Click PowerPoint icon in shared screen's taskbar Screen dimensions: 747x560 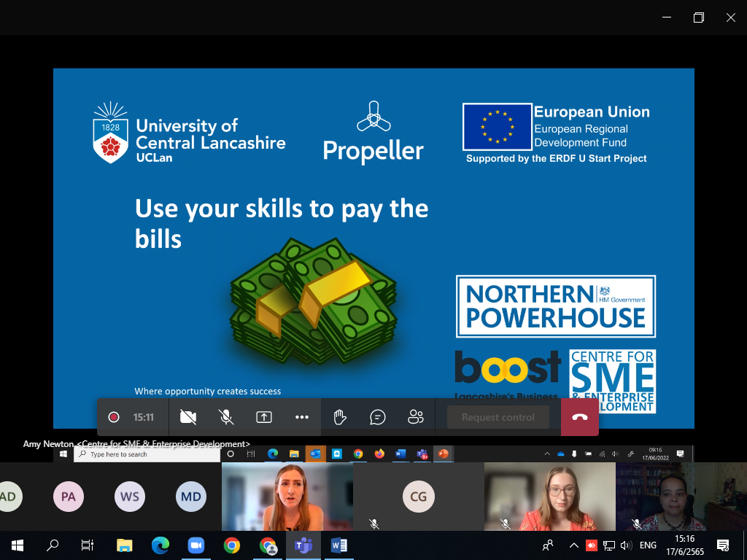(444, 454)
